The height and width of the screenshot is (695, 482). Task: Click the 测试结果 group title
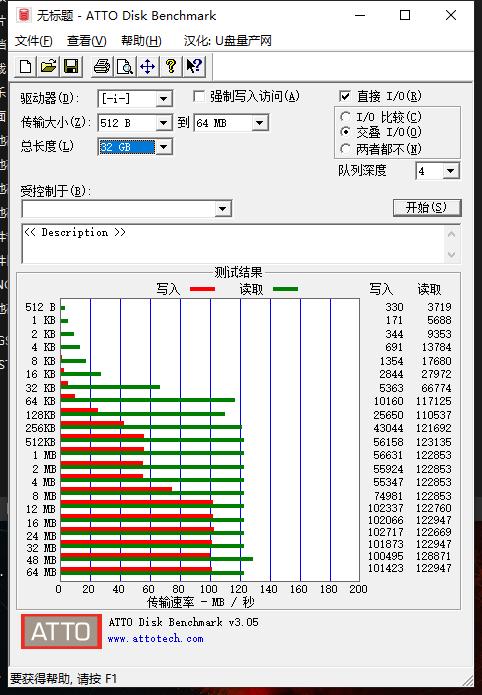[x=238, y=272]
